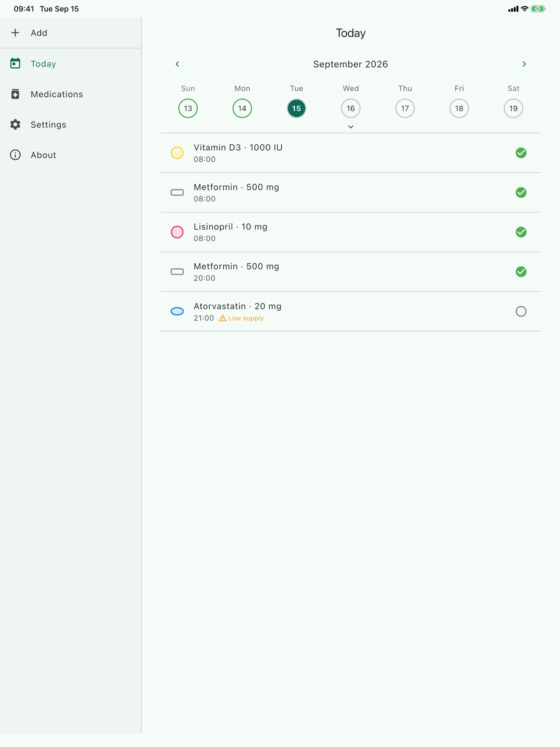
Task: Select Tuesday 15 highlighted date
Action: (296, 108)
